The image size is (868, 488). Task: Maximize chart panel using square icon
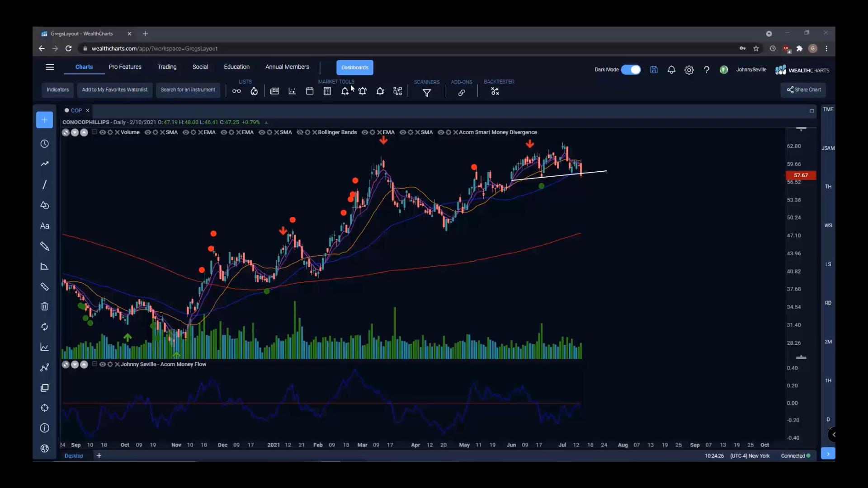811,111
